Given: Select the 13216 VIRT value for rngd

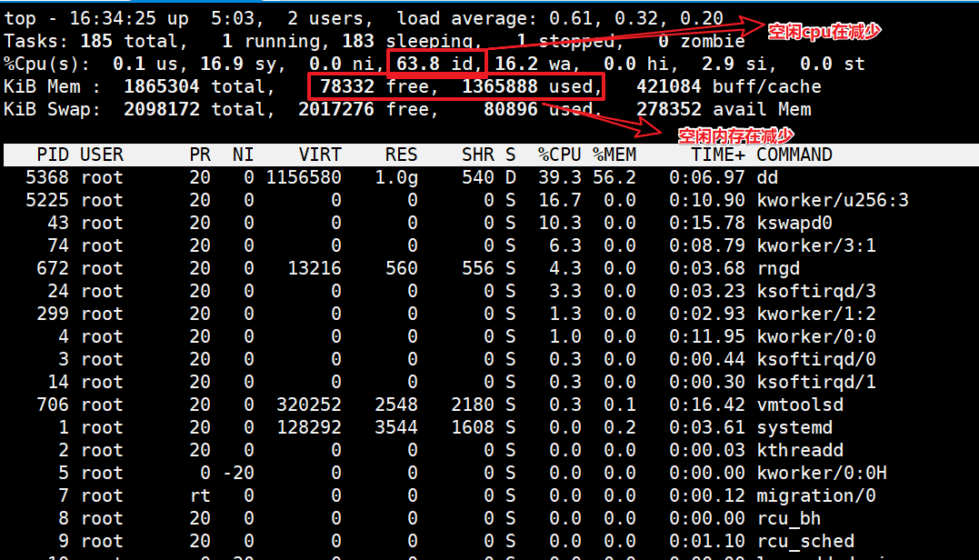Looking at the screenshot, I should coord(314,269).
